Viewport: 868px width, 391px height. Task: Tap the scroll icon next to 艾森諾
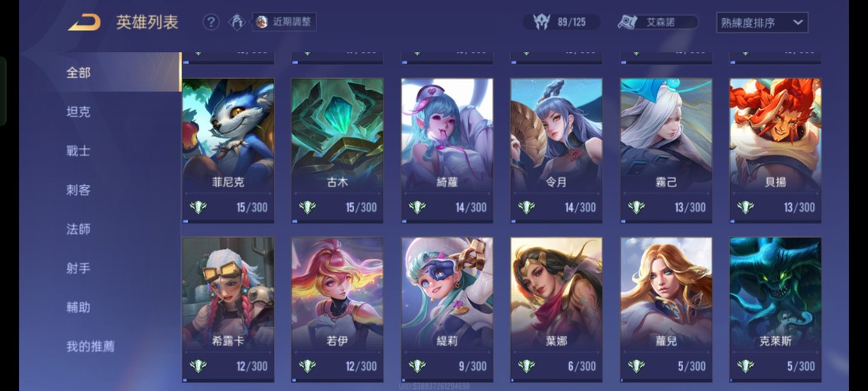(628, 22)
